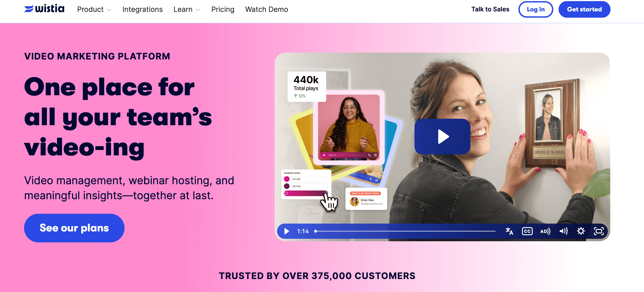This screenshot has height=292, width=644.
Task: Toggle audio description AD on the player
Action: (x=545, y=231)
